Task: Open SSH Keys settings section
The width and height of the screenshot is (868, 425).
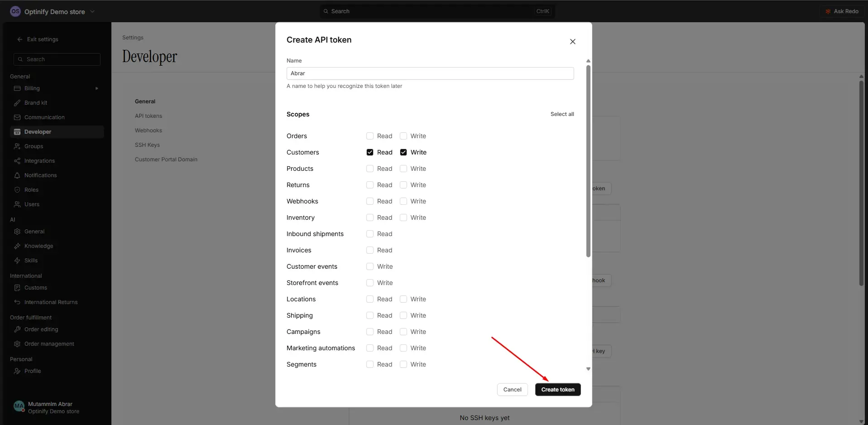Action: click(x=147, y=145)
